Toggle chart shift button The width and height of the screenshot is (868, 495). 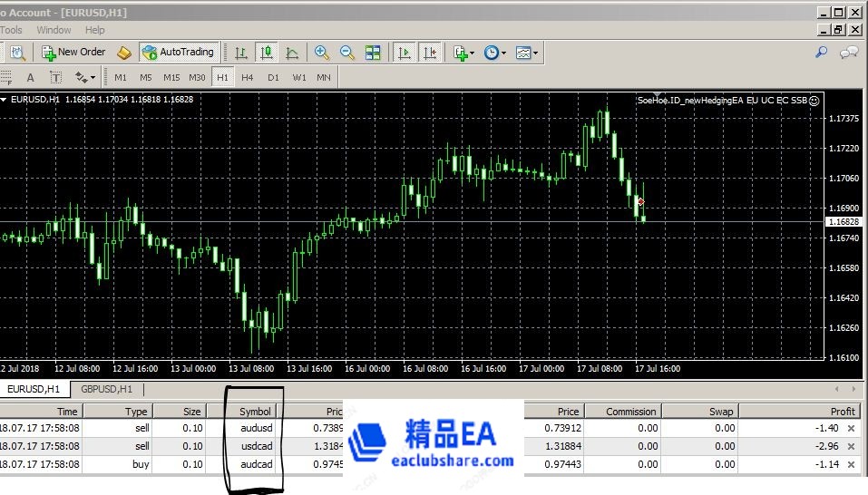click(430, 53)
